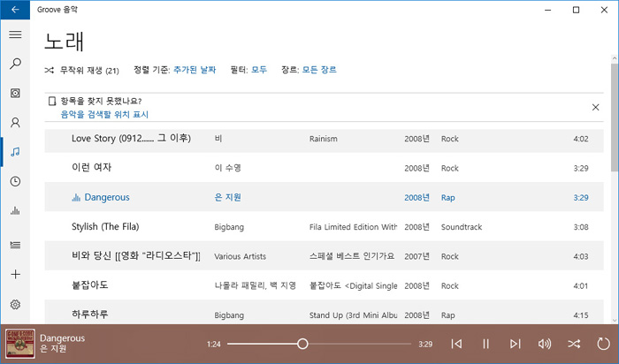Viewport: 619px width, 364px height.
Task: Pause the current song
Action: click(x=485, y=344)
